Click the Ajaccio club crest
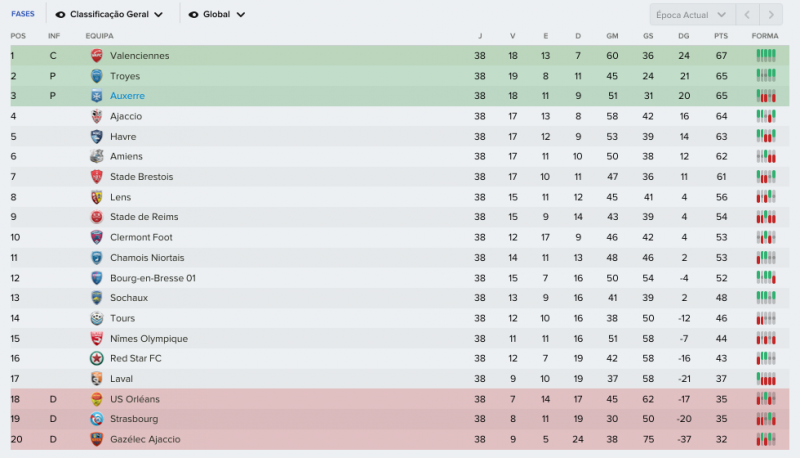Screen dimensions: 800x458 [x=97, y=116]
